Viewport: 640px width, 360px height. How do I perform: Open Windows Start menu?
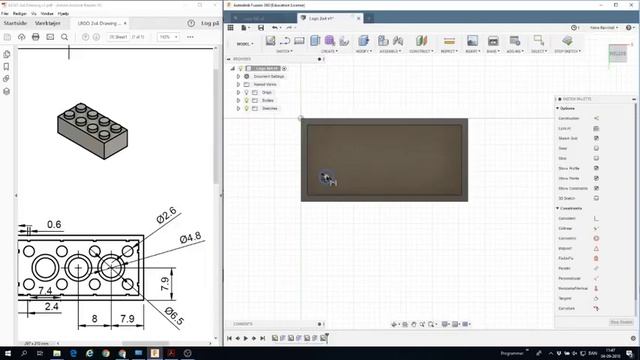[x=7, y=353]
